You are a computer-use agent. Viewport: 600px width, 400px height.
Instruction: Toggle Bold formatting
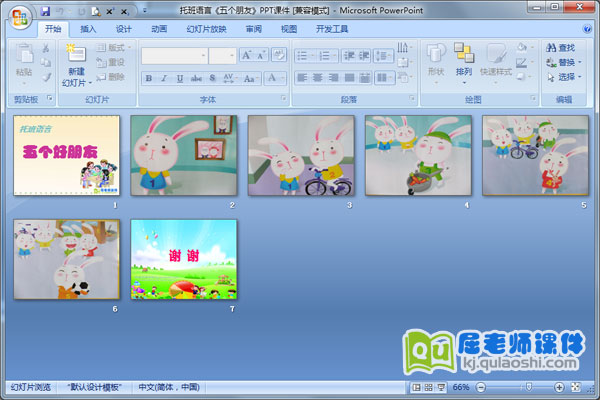[x=148, y=78]
